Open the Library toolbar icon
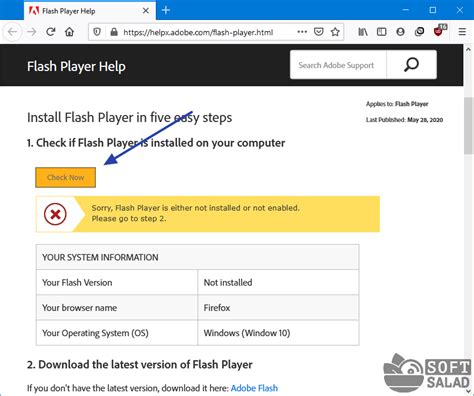 363,32
